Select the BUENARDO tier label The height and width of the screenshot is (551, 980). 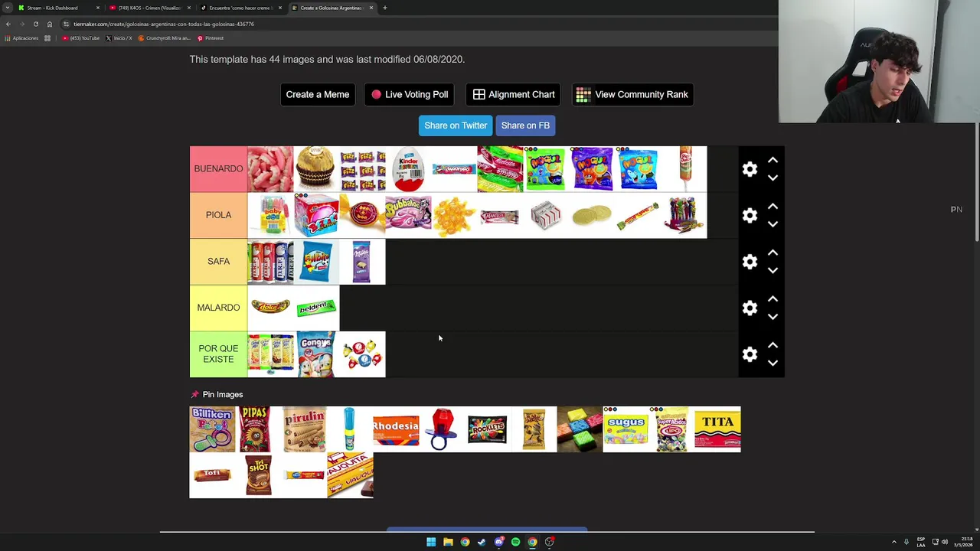click(x=218, y=169)
